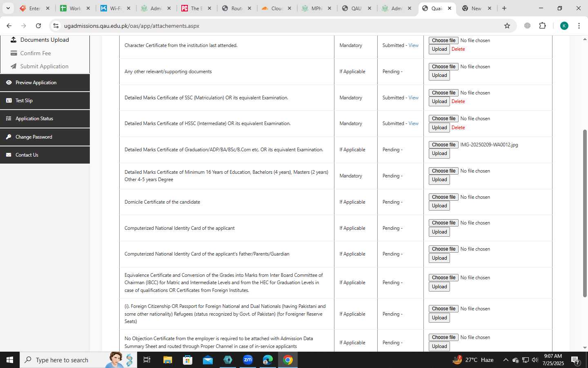Viewport: 588px width, 368px height.
Task: Delete the HSSC Intermediate upload
Action: click(x=458, y=128)
